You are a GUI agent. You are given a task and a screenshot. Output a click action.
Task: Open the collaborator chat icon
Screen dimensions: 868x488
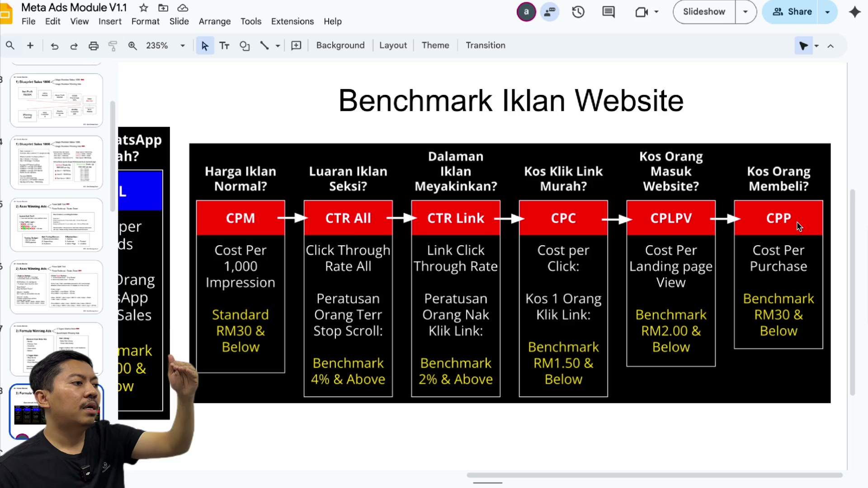(549, 12)
